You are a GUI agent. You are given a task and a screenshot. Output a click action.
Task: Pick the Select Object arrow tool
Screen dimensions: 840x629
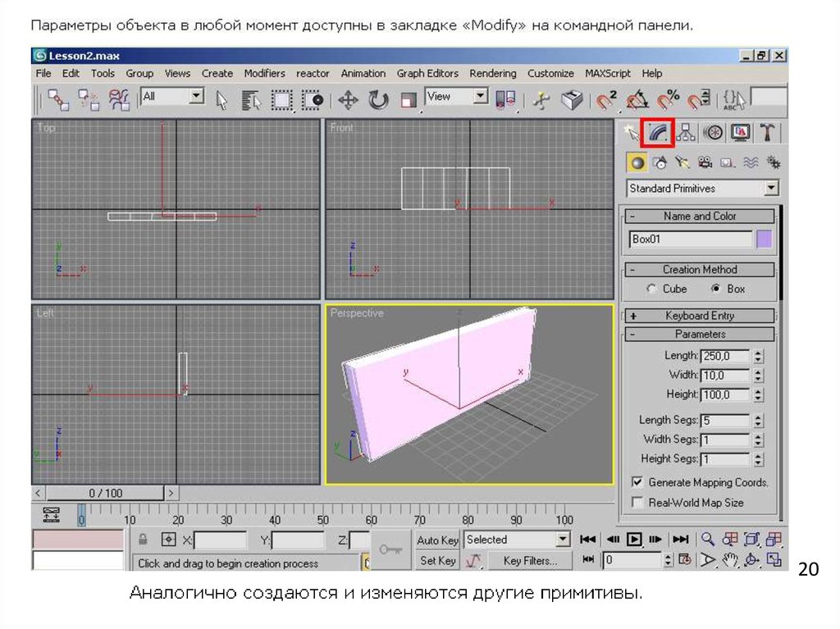tap(221, 100)
